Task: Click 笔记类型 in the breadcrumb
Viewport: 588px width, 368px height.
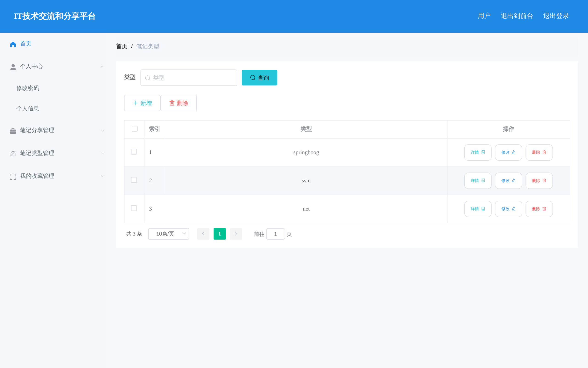Action: pos(147,46)
